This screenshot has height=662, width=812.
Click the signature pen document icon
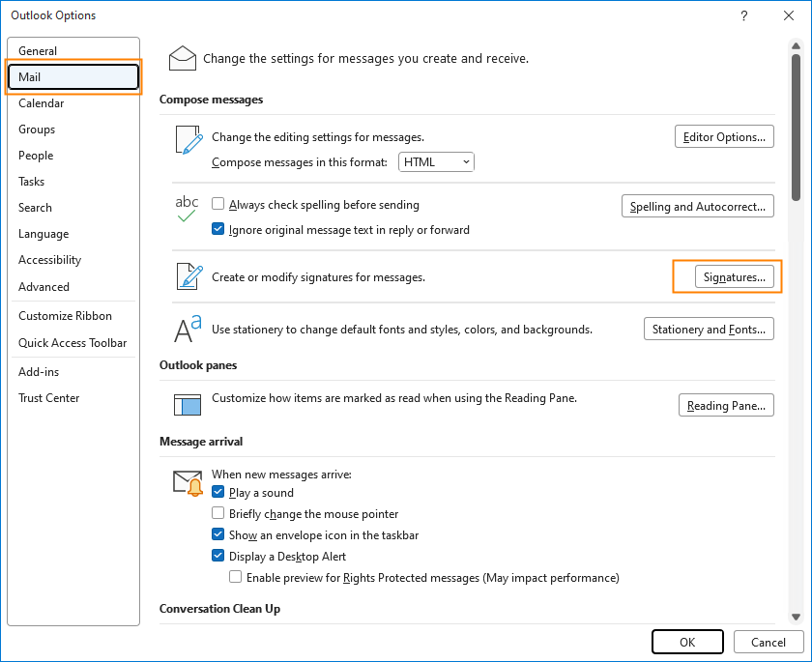tap(189, 276)
